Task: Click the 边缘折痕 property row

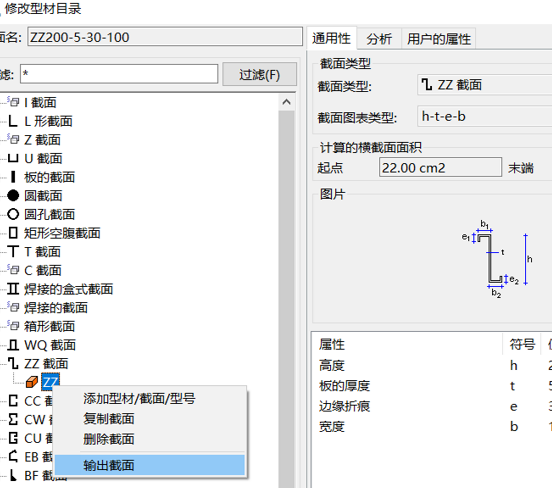Action: tap(432, 406)
